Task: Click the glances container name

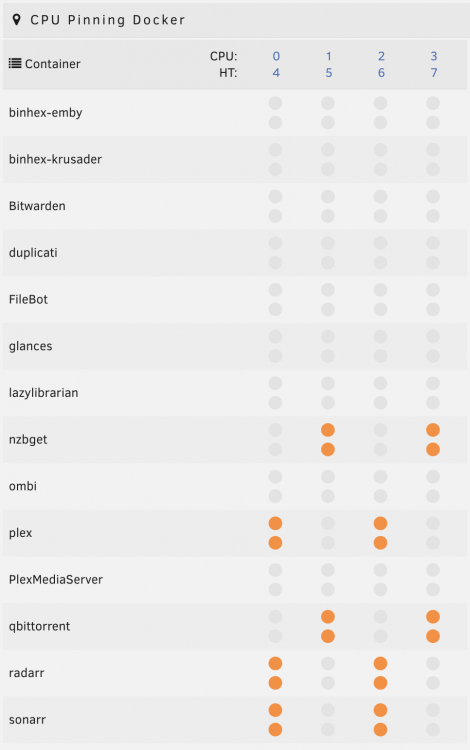Action: coord(31,346)
